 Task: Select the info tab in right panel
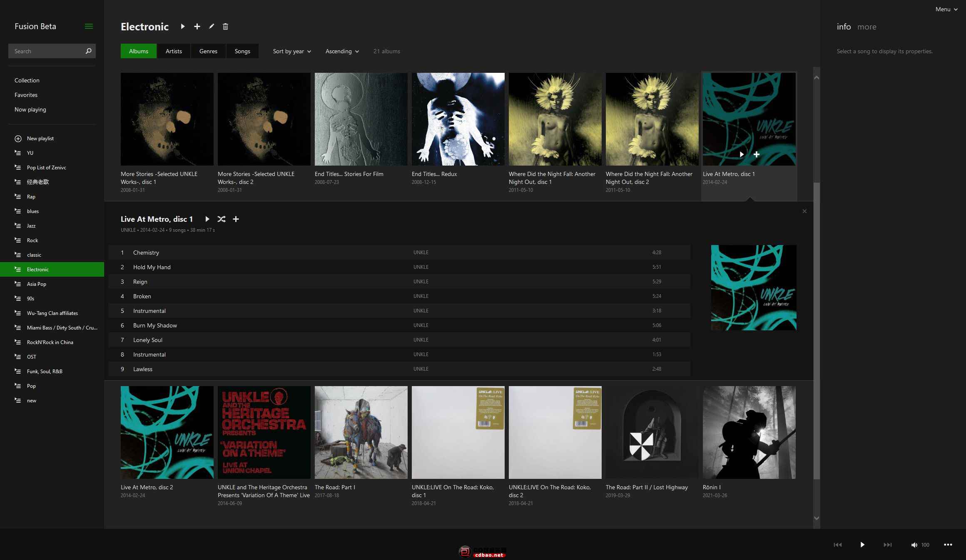[844, 27]
